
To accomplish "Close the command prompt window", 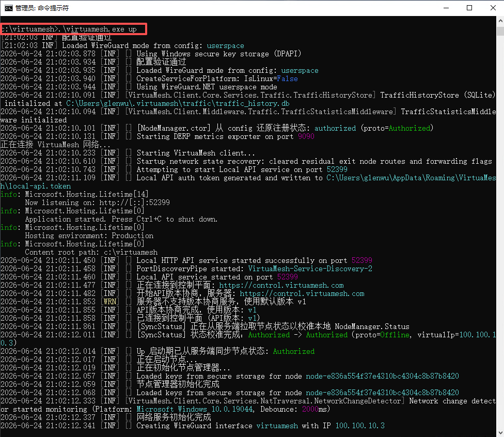I will point(493,8).
